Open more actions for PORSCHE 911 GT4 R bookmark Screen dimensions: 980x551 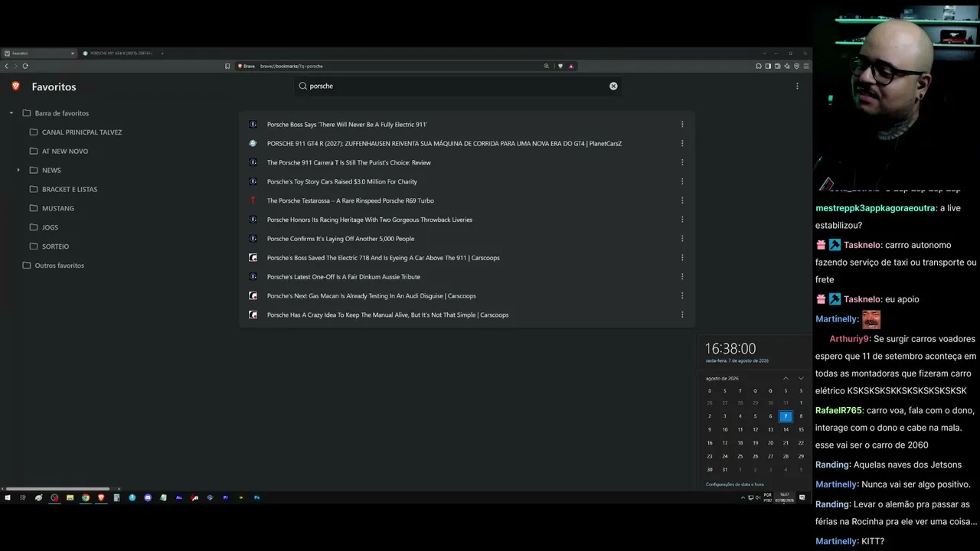(682, 143)
